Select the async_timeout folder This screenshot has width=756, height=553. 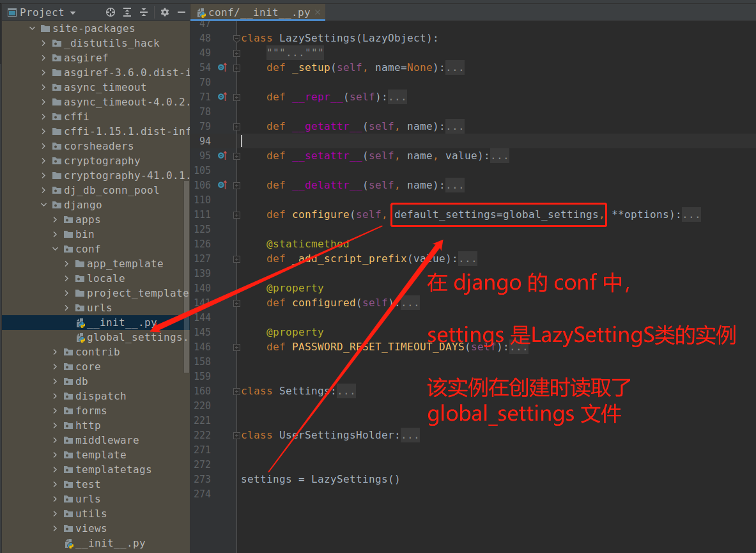(99, 87)
